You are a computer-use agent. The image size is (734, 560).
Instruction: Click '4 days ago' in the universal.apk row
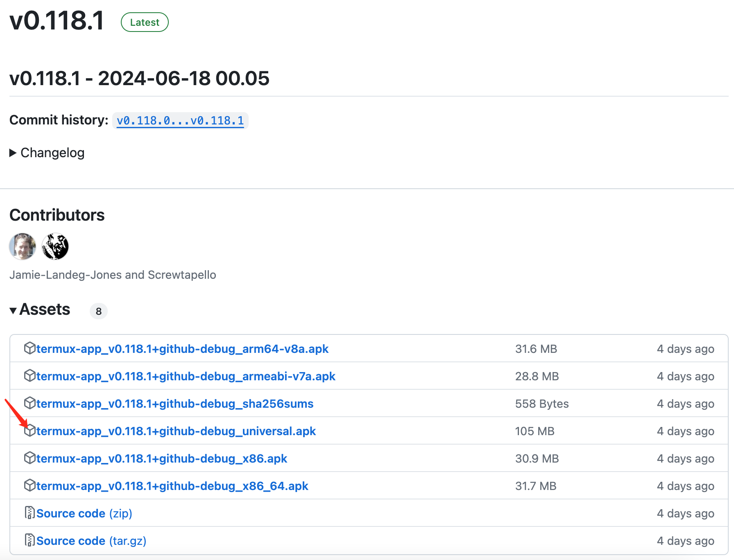686,431
